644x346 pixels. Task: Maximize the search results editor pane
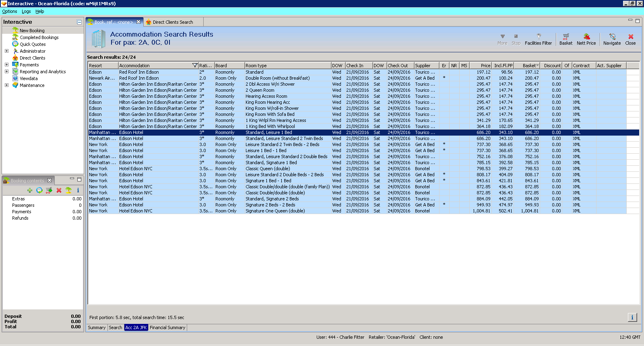(638, 21)
